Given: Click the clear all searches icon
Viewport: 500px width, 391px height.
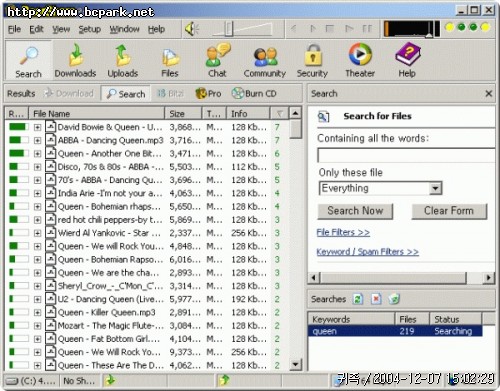Looking at the screenshot, I should (394, 299).
